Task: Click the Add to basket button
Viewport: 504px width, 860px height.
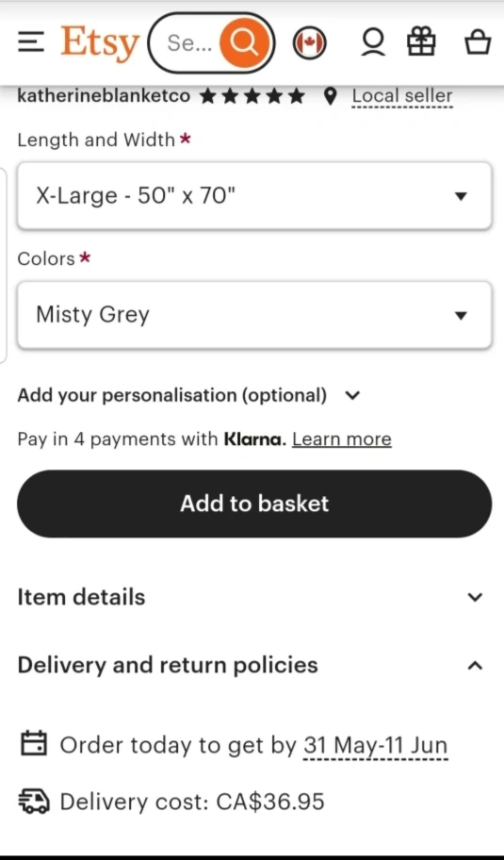Action: [254, 504]
